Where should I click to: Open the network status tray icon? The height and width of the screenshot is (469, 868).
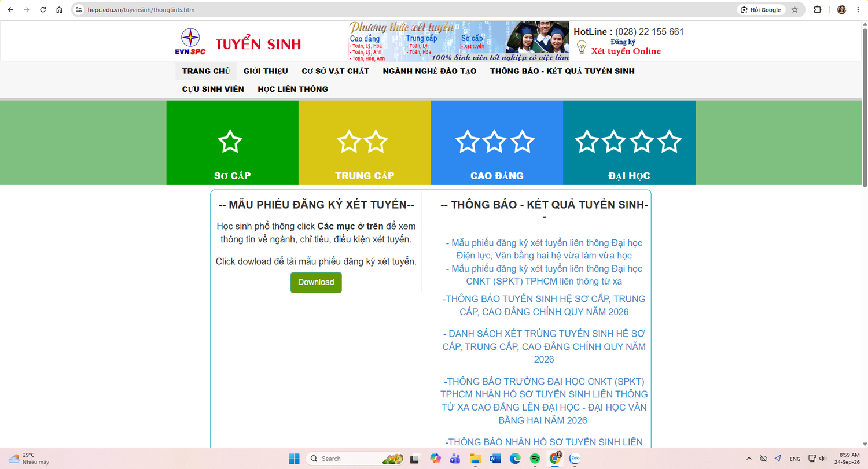(x=812, y=459)
